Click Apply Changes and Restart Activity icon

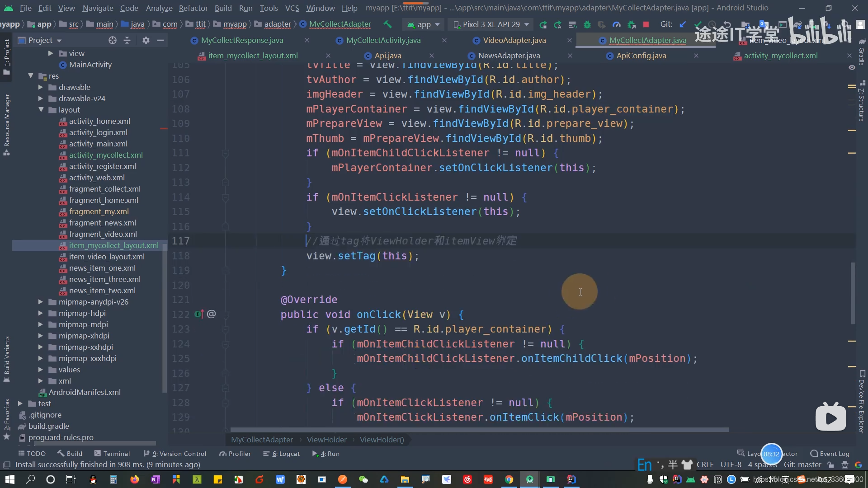[557, 24]
